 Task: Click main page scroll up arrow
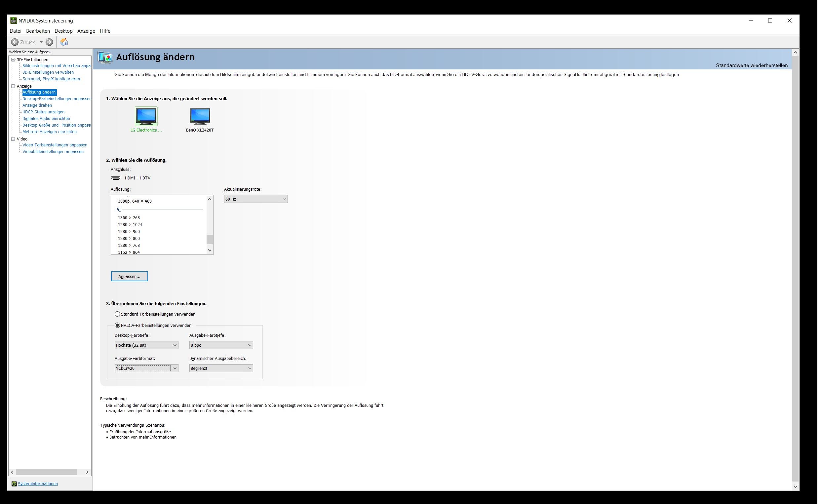point(795,52)
